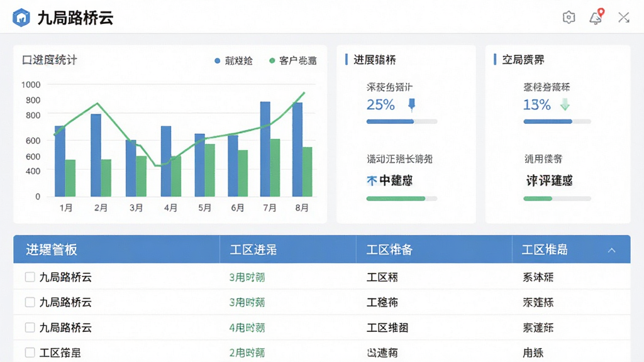Close the dashboard using the X icon

[624, 18]
